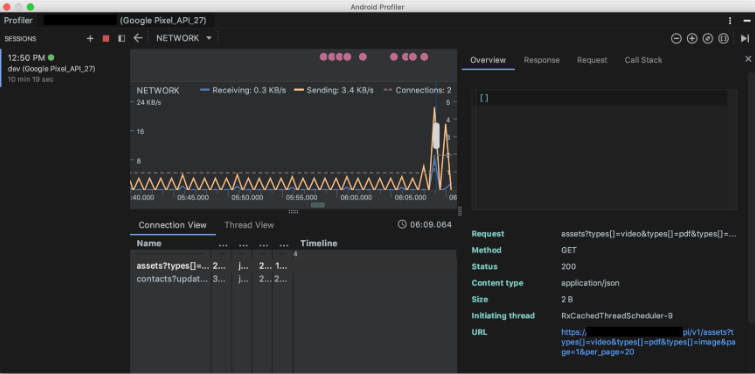Image resolution: width=755 pixels, height=374 pixels.
Task: Open the Request tab
Action: (592, 60)
